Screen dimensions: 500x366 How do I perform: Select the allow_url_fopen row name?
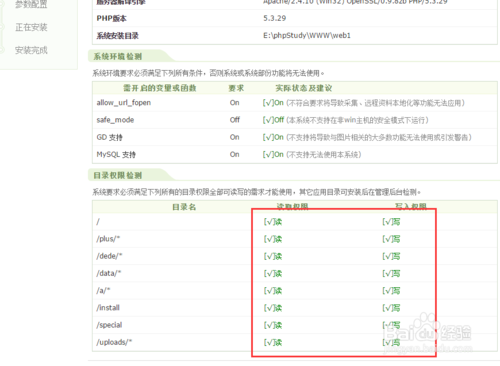click(124, 103)
